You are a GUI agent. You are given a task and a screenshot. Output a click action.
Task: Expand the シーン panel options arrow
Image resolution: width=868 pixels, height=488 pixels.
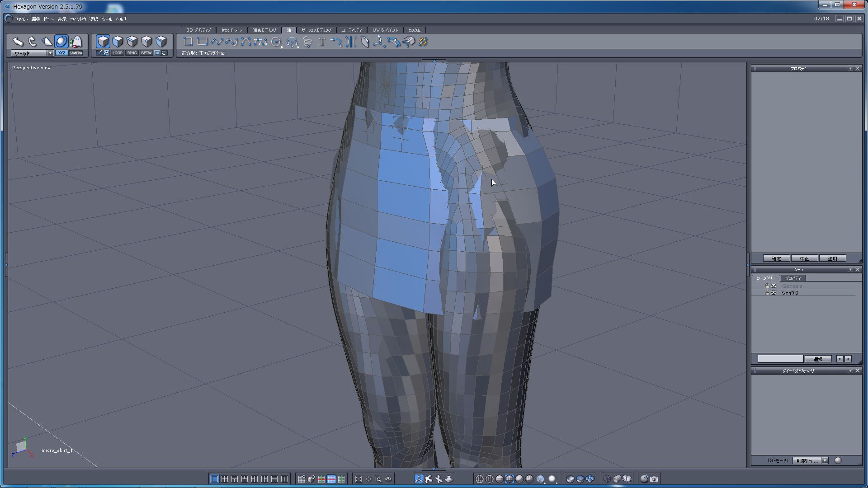click(850, 270)
